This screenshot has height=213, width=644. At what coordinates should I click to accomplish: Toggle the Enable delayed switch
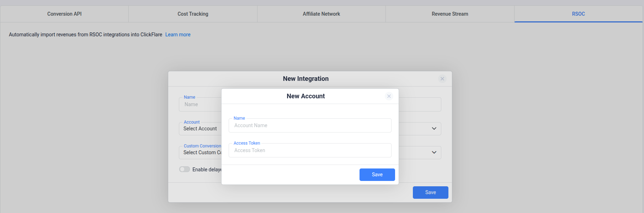tap(185, 170)
